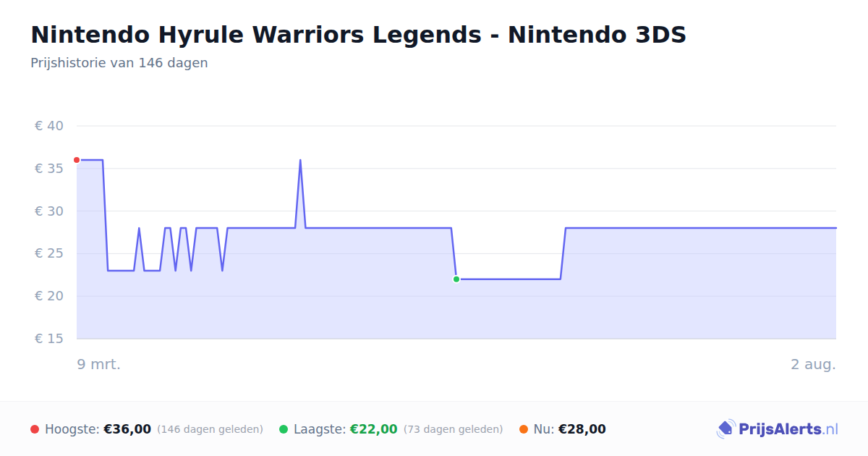
Task: Click the €22,00 lowest price value
Action: tap(374, 429)
